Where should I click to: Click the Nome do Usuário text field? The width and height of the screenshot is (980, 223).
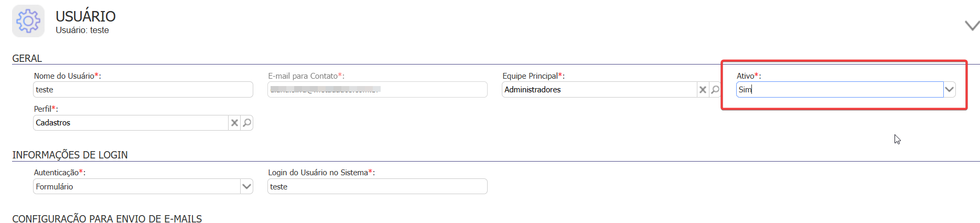pos(143,90)
